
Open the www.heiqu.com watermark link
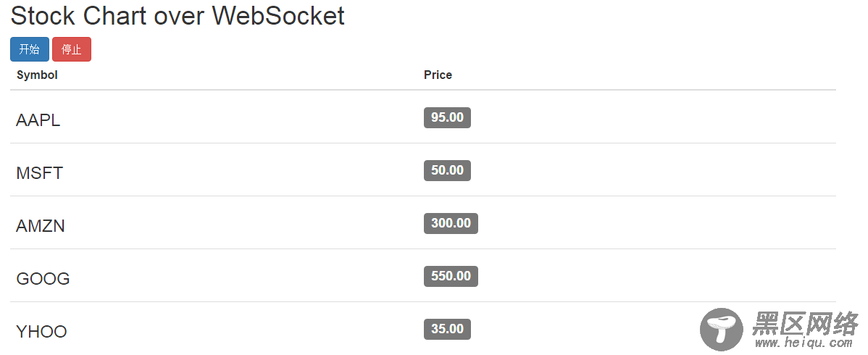805,343
